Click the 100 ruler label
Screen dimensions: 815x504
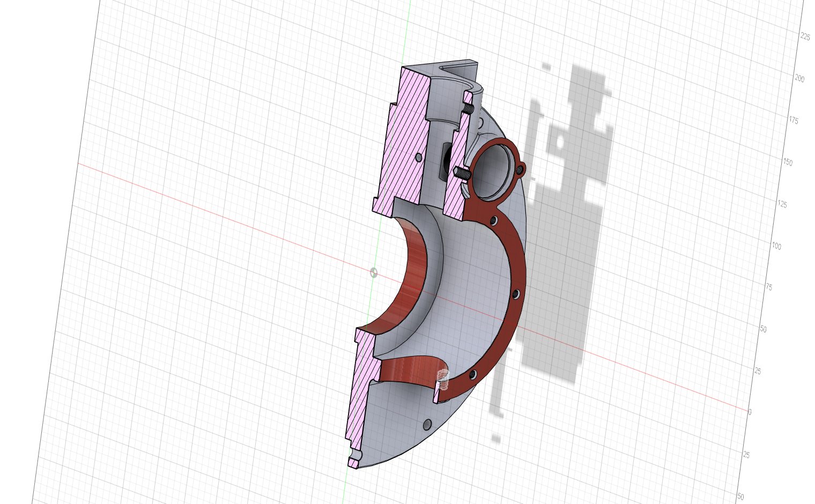coord(776,246)
